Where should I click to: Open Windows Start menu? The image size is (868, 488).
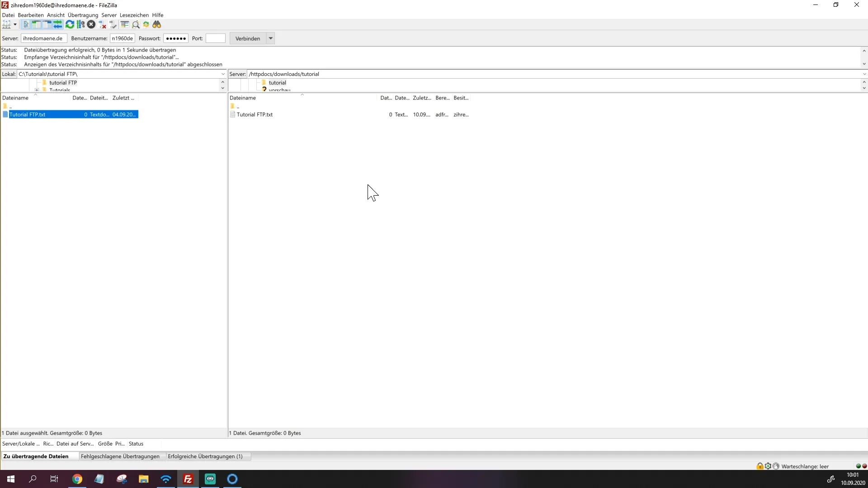(x=11, y=479)
